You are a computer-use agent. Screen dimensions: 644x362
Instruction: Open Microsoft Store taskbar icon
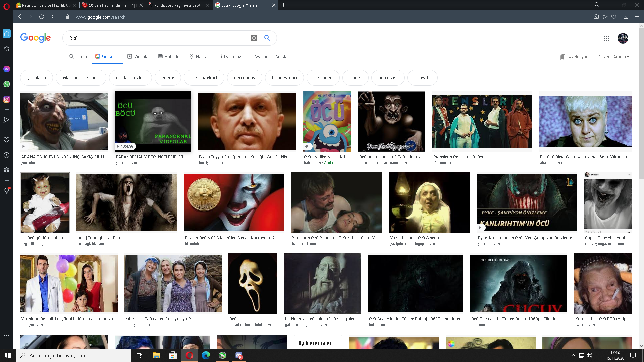pos(173,355)
